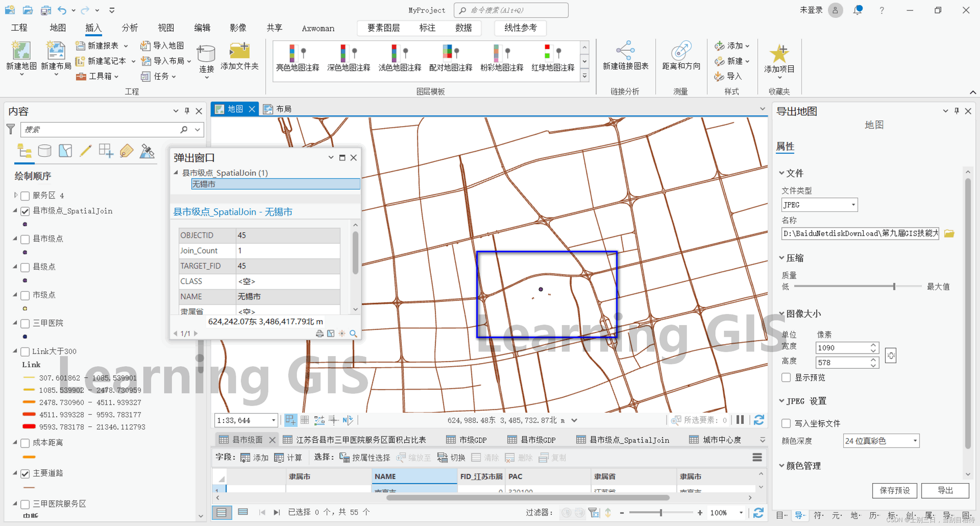Screen dimensions: 980x526
Task: Open the map scale 1:33,644 dropdown
Action: [x=273, y=420]
